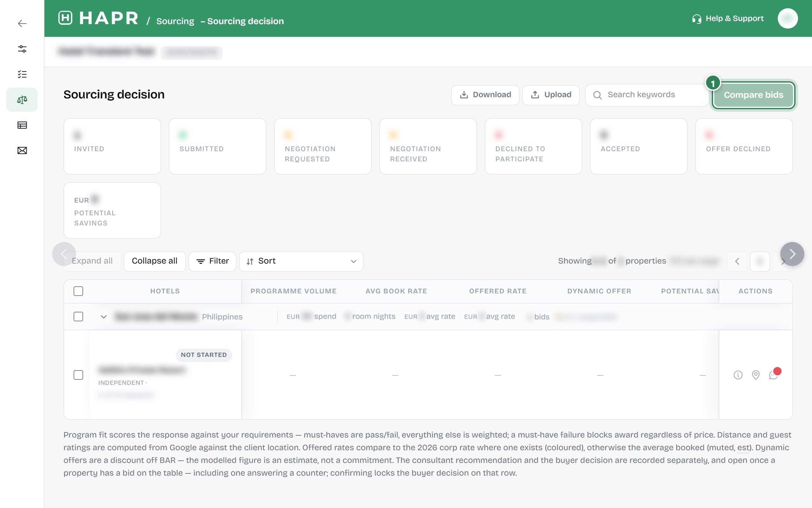The height and width of the screenshot is (508, 812).
Task: Click the POTENTIAL SAVINGS card
Action: point(112,211)
